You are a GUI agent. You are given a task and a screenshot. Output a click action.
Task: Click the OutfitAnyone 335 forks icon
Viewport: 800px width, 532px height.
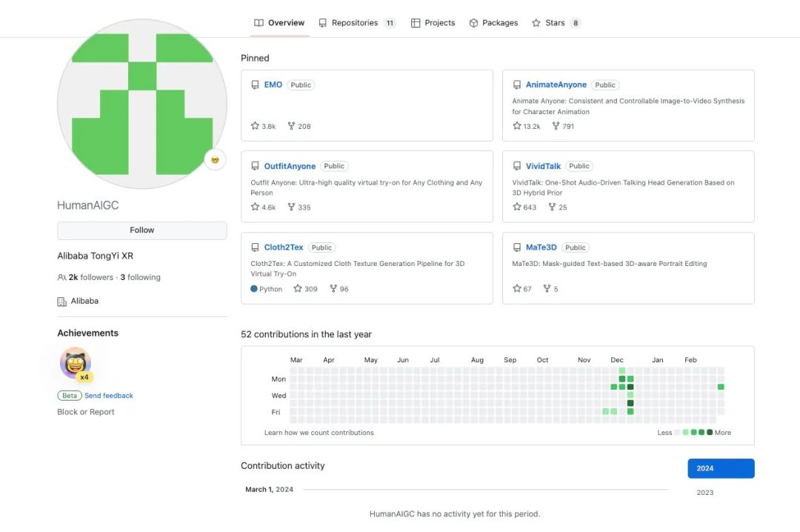[291, 207]
